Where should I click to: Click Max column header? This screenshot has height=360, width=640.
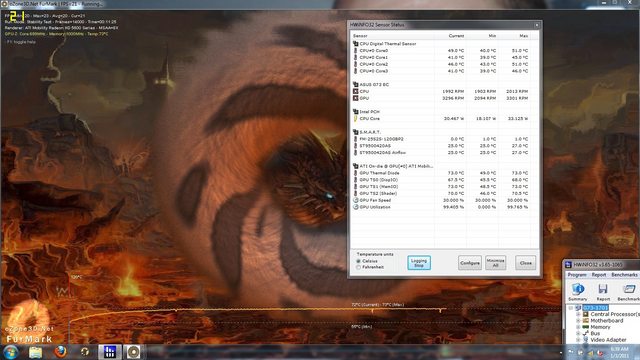tap(514, 36)
